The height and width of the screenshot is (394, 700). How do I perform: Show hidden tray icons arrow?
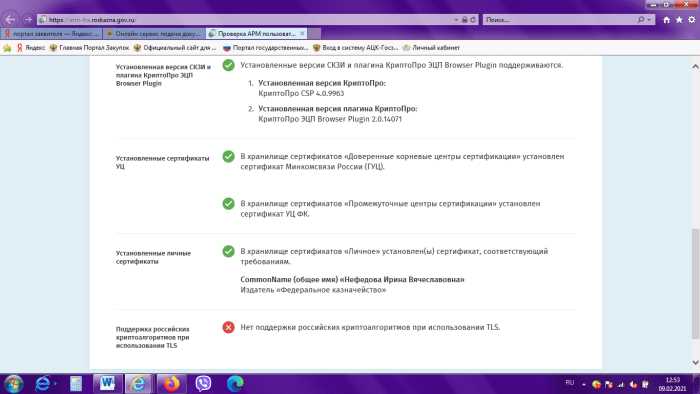pos(584,384)
